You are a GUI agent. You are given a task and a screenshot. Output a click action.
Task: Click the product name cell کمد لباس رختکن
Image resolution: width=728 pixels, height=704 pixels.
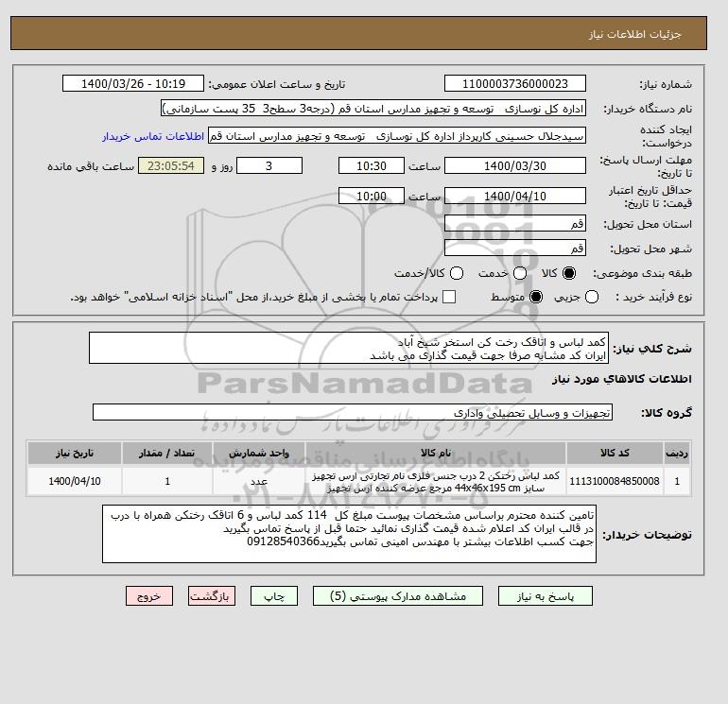coord(436,481)
